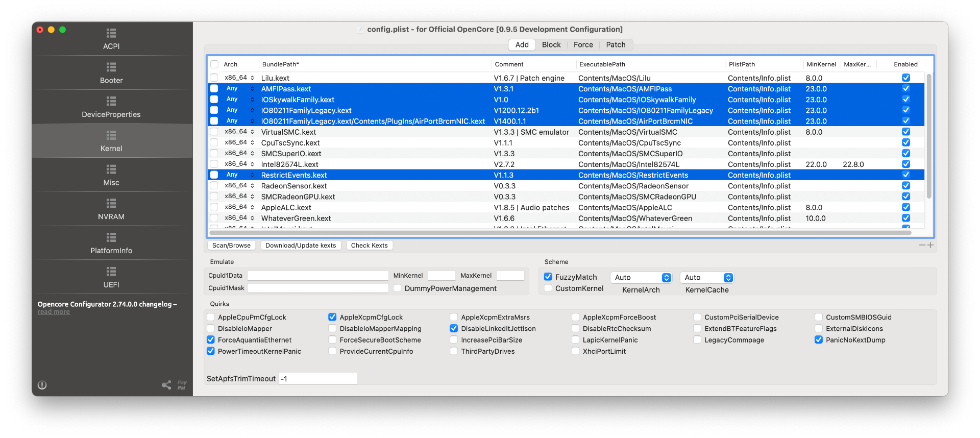
Task: Change the Arch selector for Lilu.kext
Action: [239, 78]
